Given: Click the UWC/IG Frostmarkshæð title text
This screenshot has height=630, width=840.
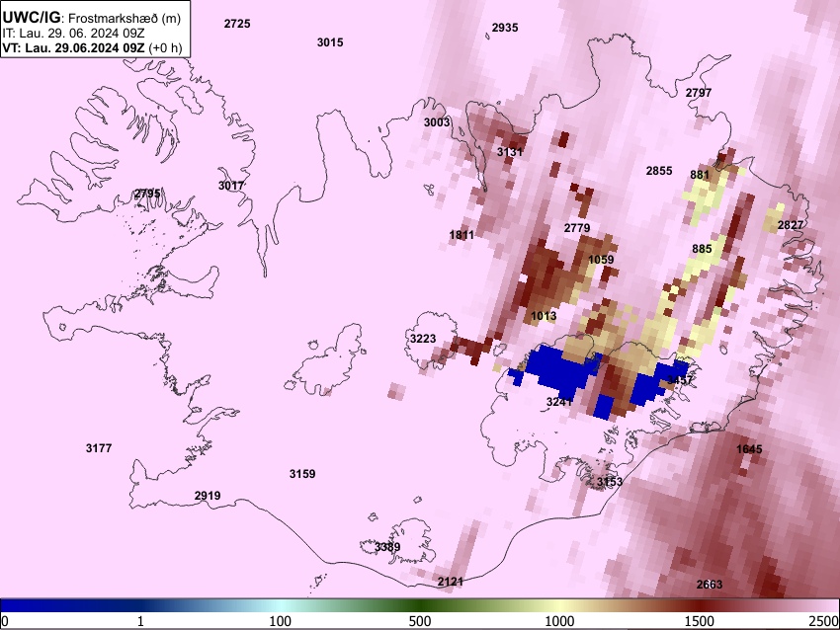Looking at the screenshot, I should click(x=92, y=18).
